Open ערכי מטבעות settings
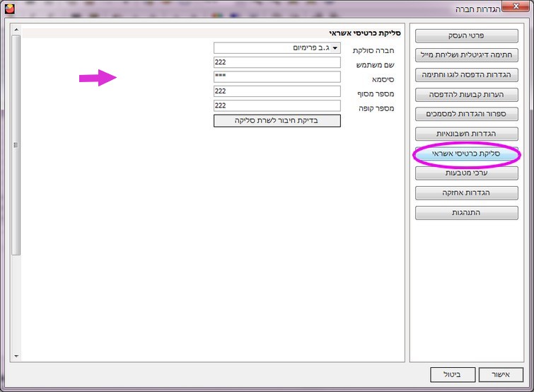This screenshot has height=392, width=534. (466, 173)
